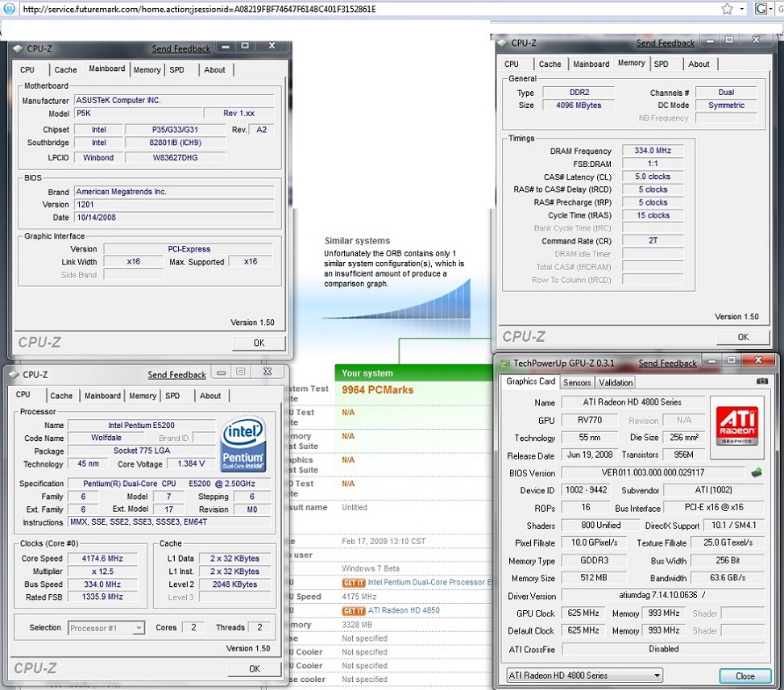Select the CPU tab in Memory CPU-Z window
784x690 pixels.
512,64
